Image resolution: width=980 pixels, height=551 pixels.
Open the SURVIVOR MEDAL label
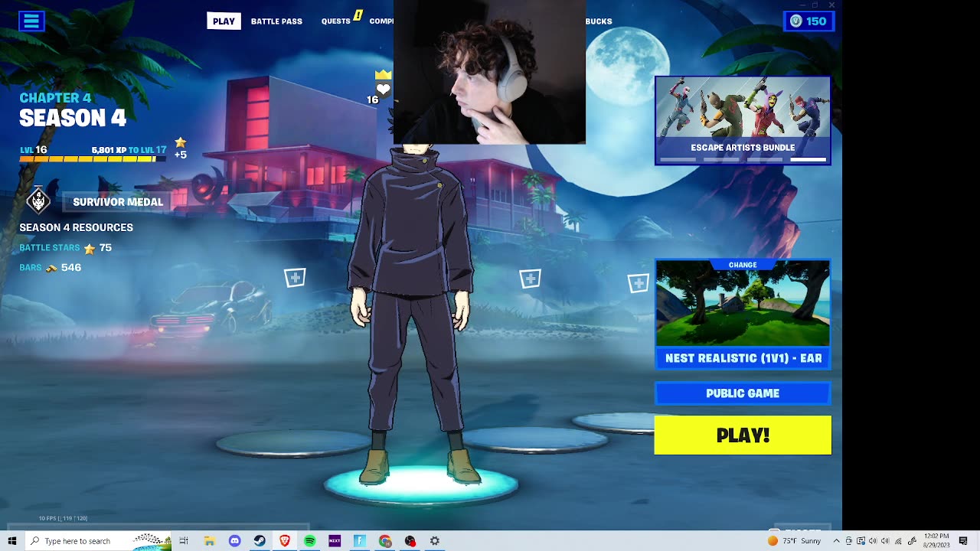click(118, 202)
